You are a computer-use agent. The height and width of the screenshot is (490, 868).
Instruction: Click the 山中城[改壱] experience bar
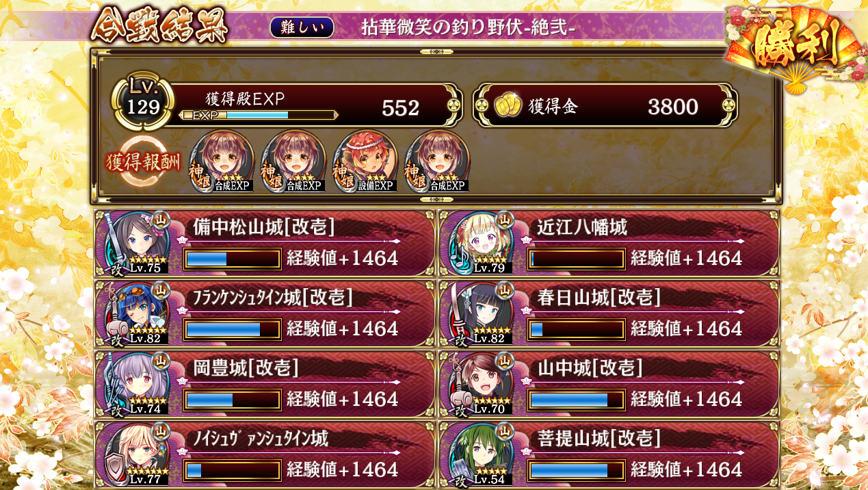(577, 400)
